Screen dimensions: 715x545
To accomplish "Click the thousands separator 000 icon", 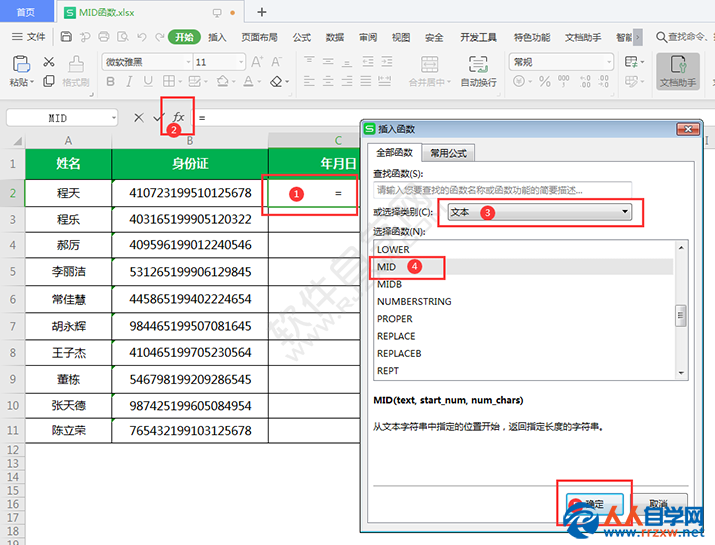I will click(564, 81).
